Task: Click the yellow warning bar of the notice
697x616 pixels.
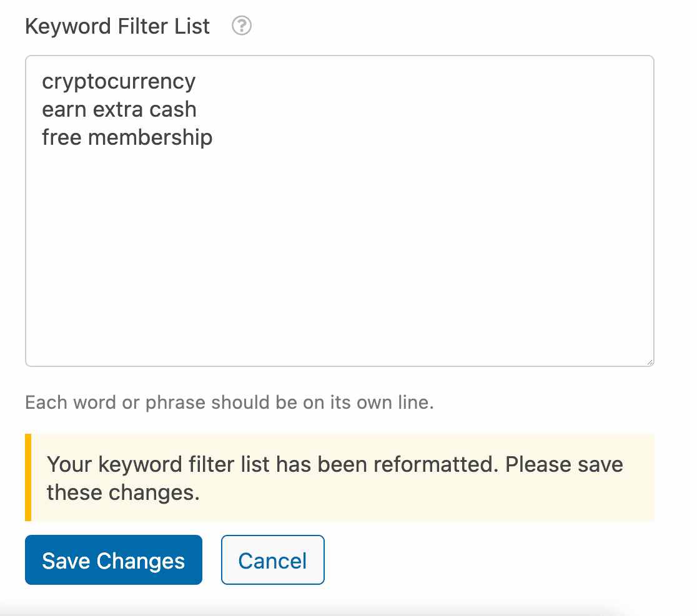Action: point(28,477)
